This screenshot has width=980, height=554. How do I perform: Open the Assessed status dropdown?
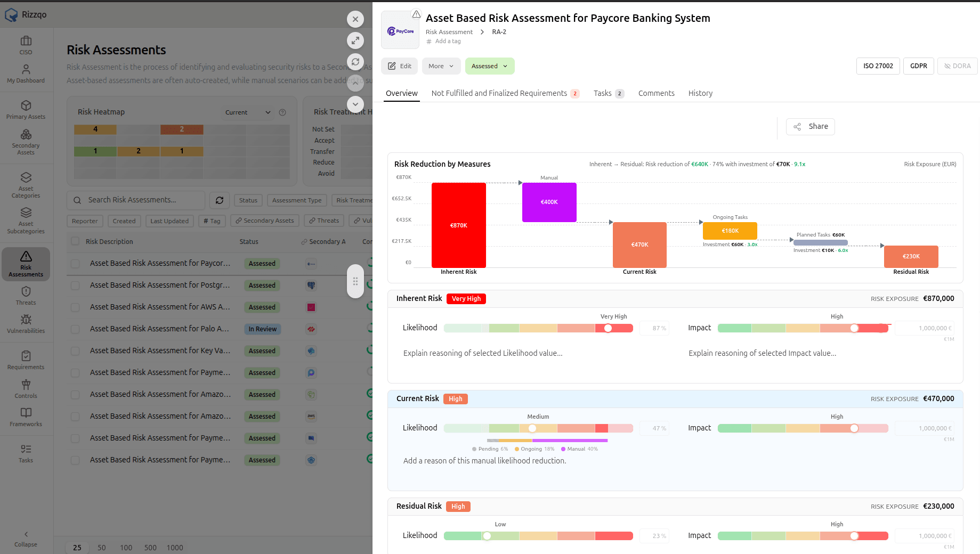pos(490,66)
